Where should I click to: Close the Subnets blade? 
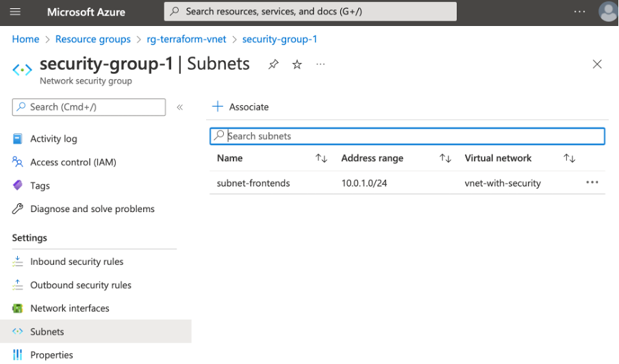point(597,64)
